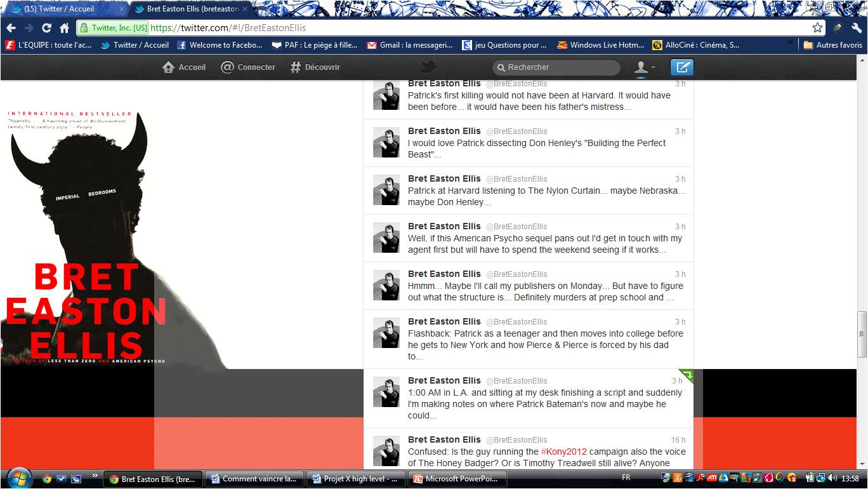Click the 16 h timestamp on the Confused tweet
The height and width of the screenshot is (489, 868).
click(678, 440)
